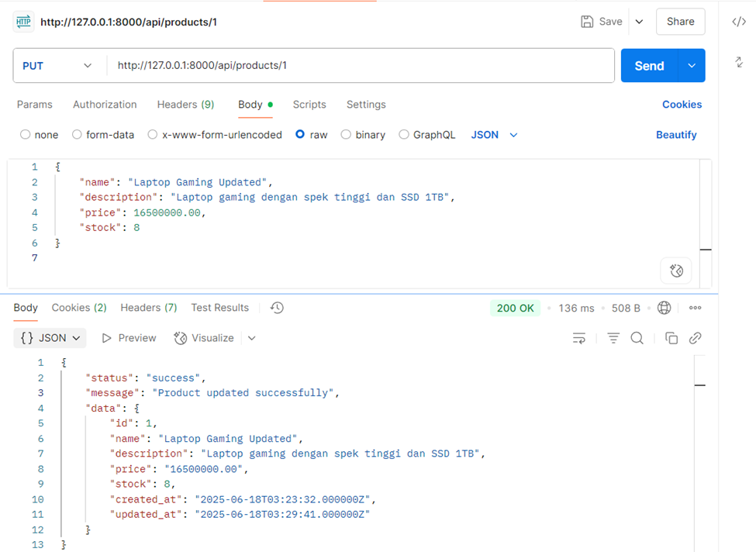
Task: Open the Test Results response tab
Action: [219, 308]
